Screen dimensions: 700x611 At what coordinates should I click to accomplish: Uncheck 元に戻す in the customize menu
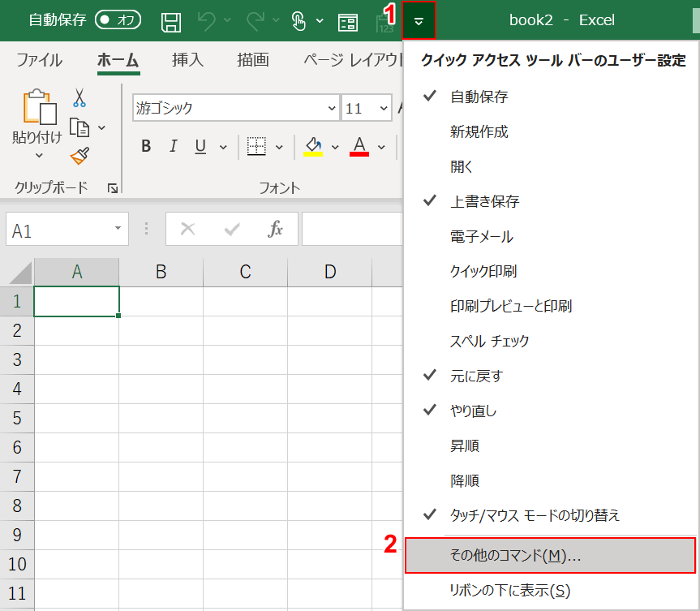476,376
